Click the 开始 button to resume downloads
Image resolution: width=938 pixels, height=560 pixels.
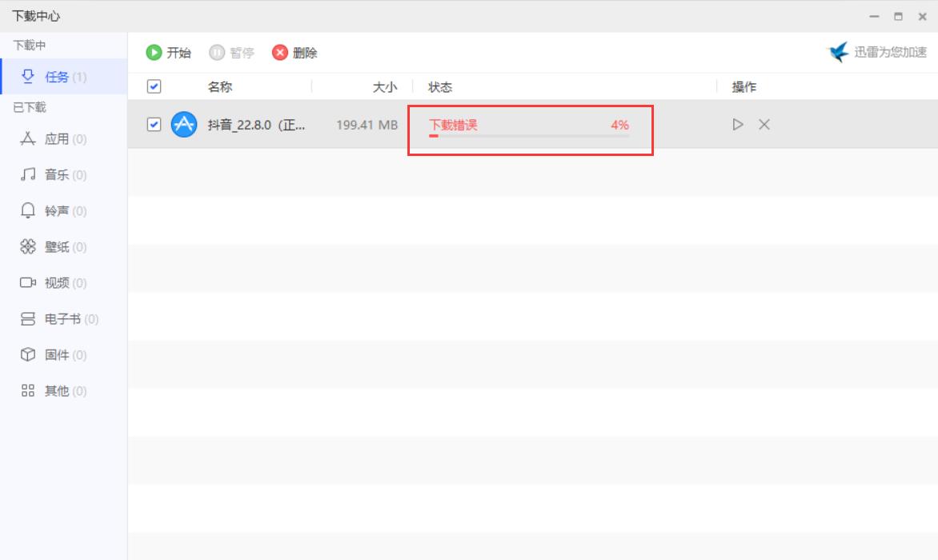tap(170, 52)
